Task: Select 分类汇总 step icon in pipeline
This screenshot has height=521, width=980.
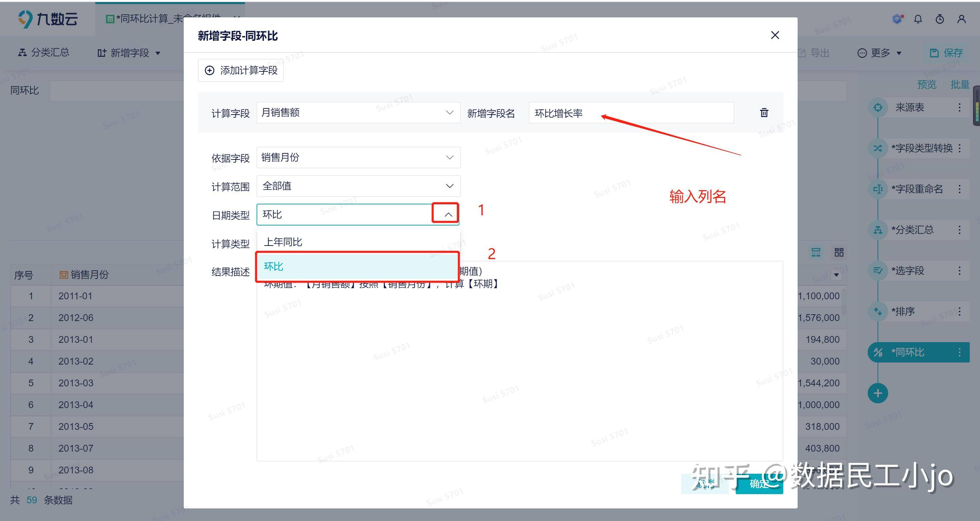Action: point(878,230)
